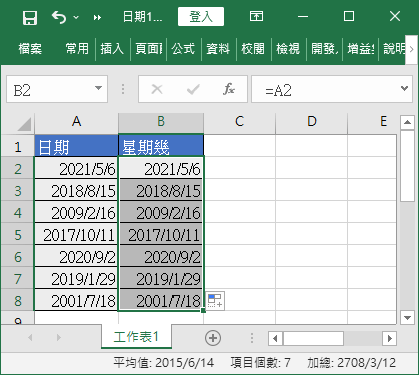Image resolution: width=419 pixels, height=375 pixels.
Task: Select the 工作表1 sheet tab
Action: pos(136,337)
